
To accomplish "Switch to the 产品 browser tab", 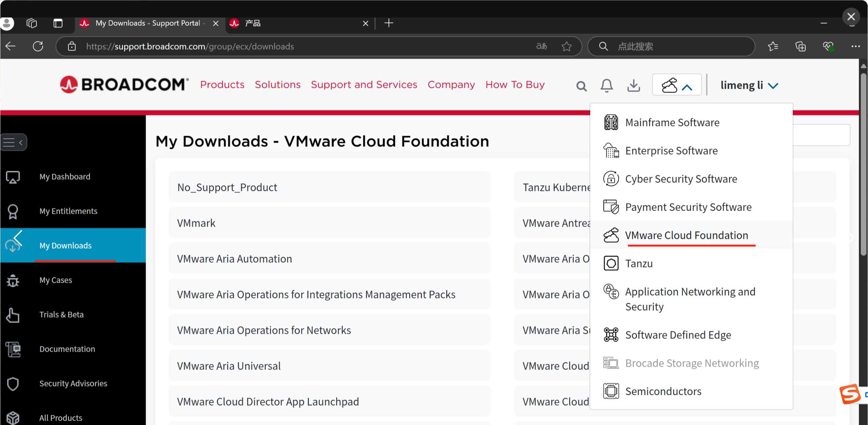I will point(252,23).
